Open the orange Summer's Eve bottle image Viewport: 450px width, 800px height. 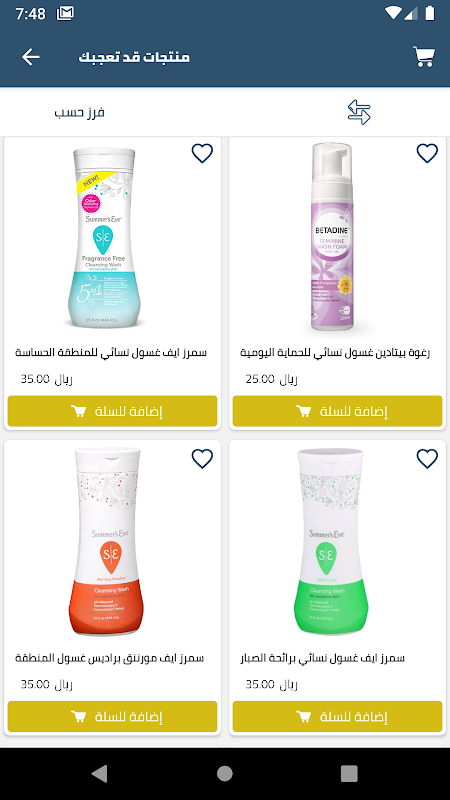[x=105, y=541]
